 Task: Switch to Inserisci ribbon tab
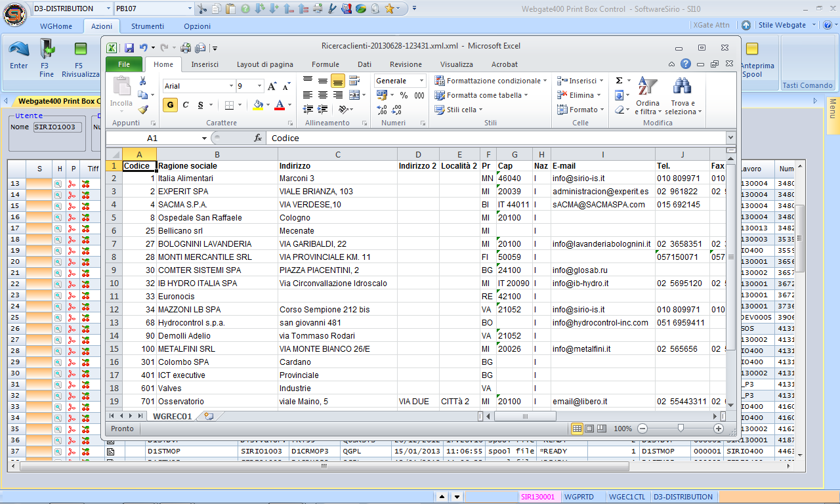coord(205,64)
